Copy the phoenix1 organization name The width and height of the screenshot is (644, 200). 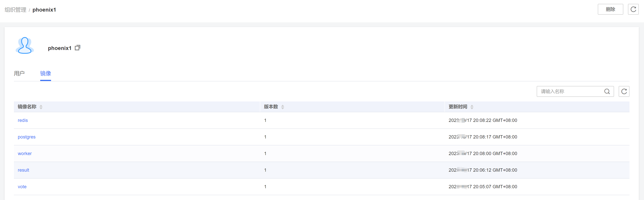[78, 48]
